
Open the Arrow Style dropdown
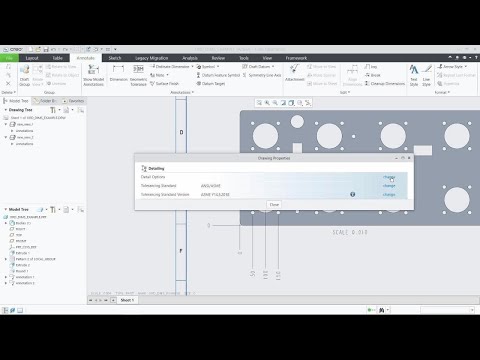[466, 67]
